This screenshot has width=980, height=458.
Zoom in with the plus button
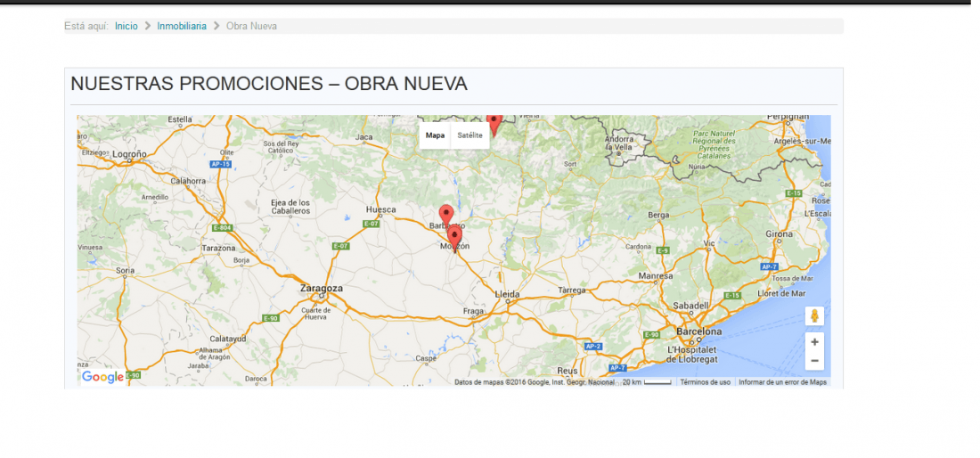[814, 342]
